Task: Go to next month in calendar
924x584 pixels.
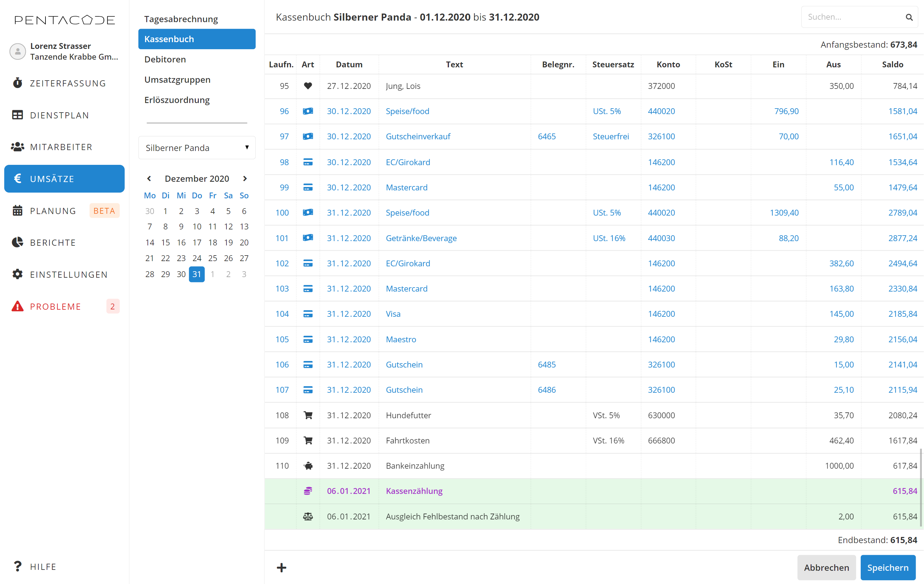Action: point(245,179)
